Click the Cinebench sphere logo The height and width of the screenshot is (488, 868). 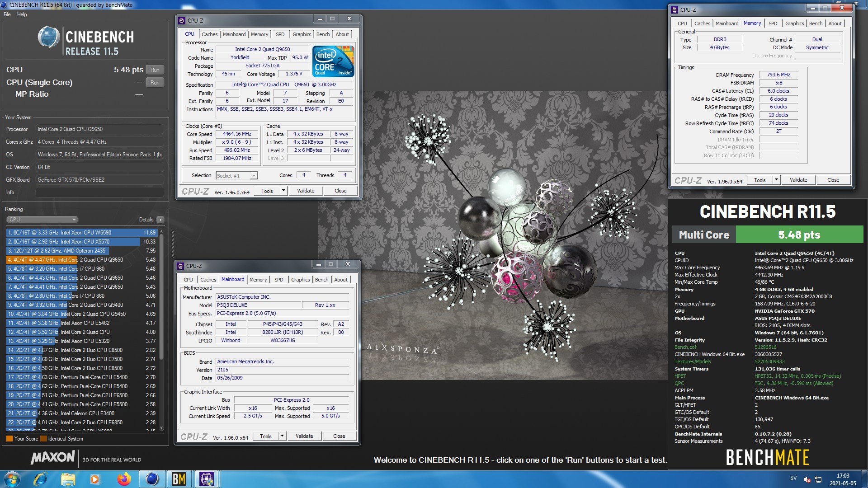tap(49, 37)
